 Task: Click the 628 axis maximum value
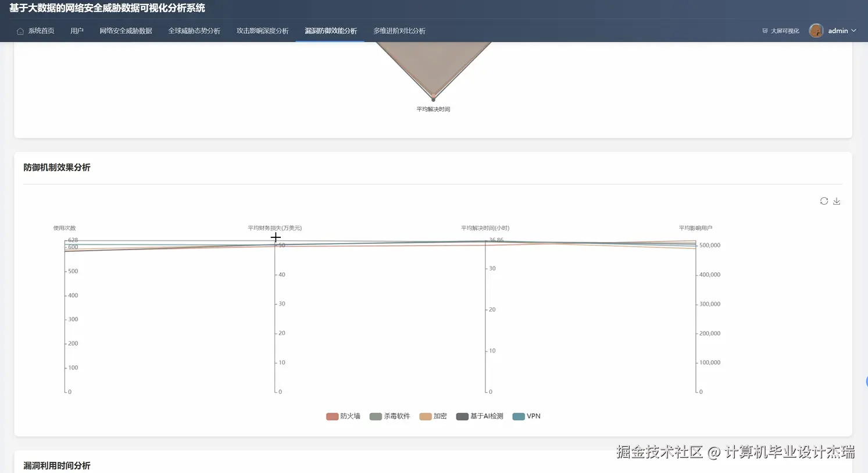click(73, 240)
